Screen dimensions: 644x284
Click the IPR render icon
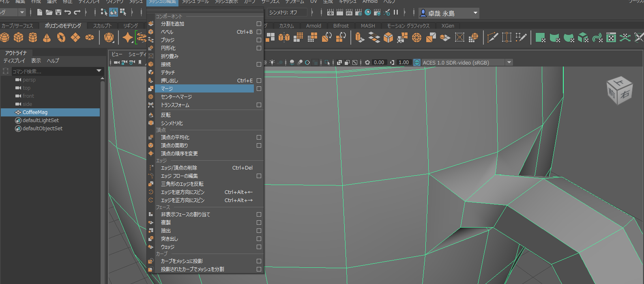tap(349, 13)
